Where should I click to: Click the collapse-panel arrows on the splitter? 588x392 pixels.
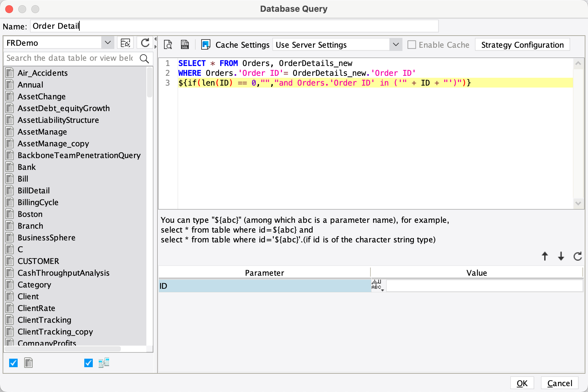coord(155,43)
